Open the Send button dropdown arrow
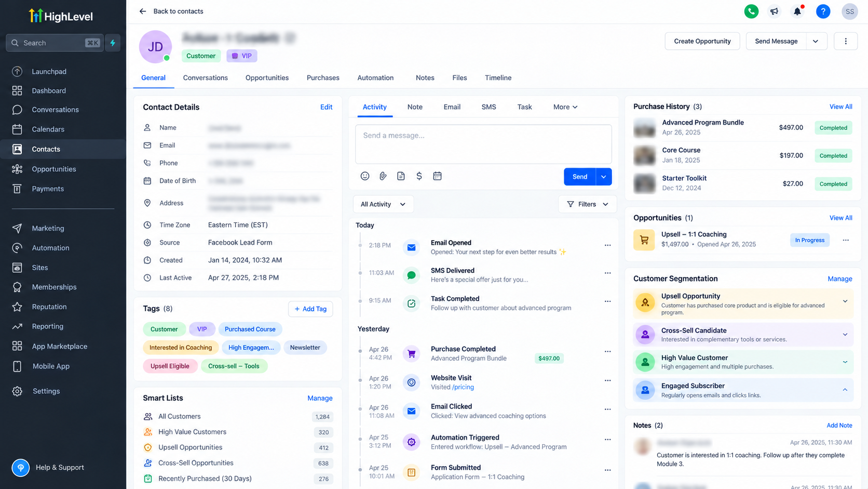This screenshot has width=868, height=489. [x=604, y=177]
